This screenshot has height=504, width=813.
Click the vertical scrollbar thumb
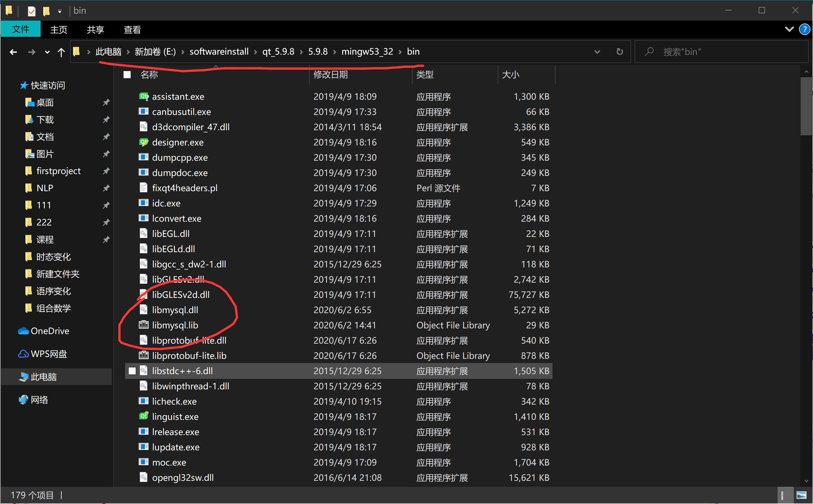pyautogui.click(x=806, y=107)
